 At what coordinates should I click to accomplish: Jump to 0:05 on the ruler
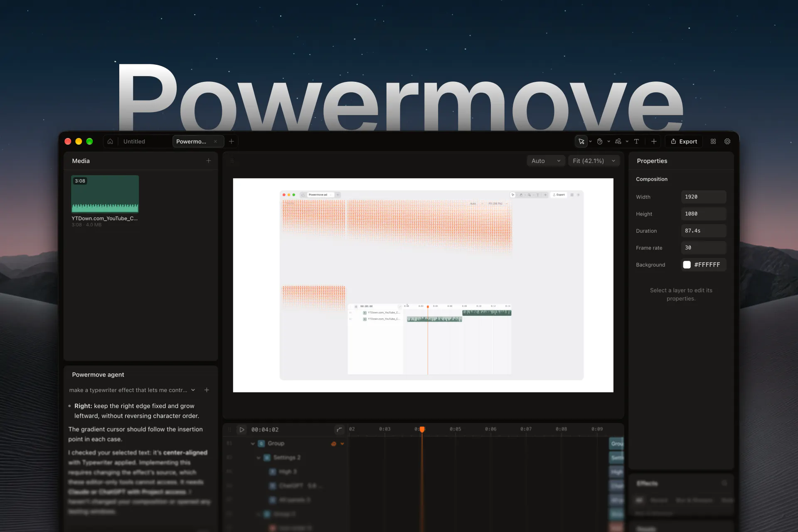(455, 429)
